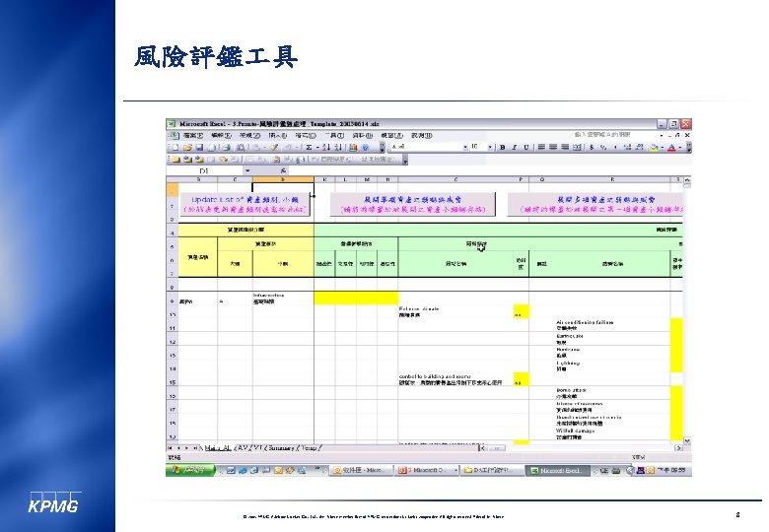Click vertical scrollbar down arrow
The height and width of the screenshot is (532, 769).
(686, 441)
